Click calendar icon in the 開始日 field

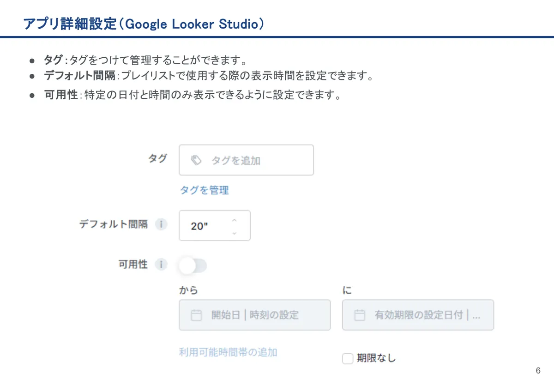[196, 315]
